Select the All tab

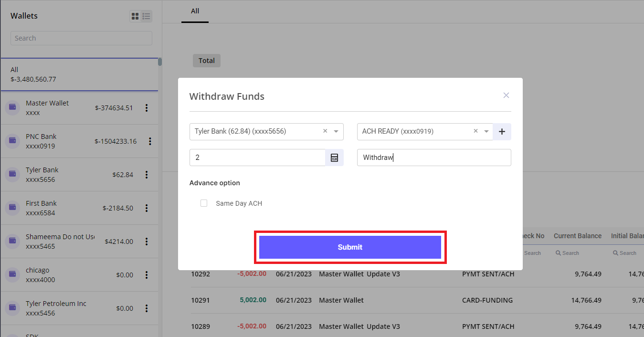pos(195,11)
